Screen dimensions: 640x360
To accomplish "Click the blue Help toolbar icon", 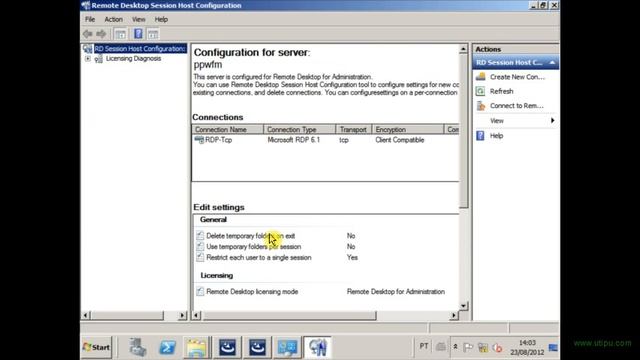I will coord(138,33).
